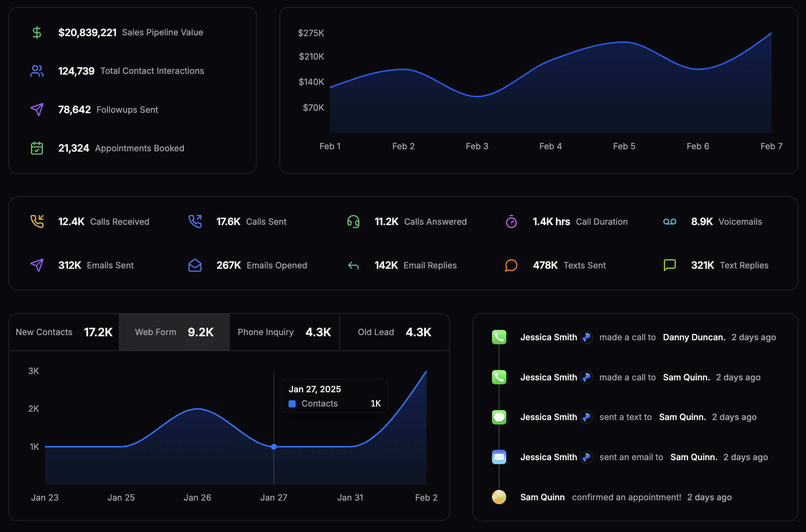806x532 pixels.
Task: Open Danny Duncan contact link
Action: tap(694, 337)
